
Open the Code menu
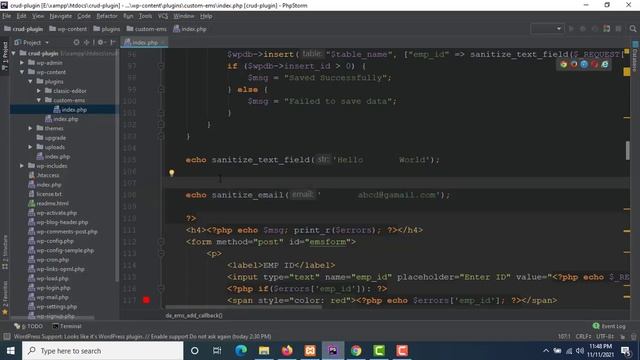[84, 16]
